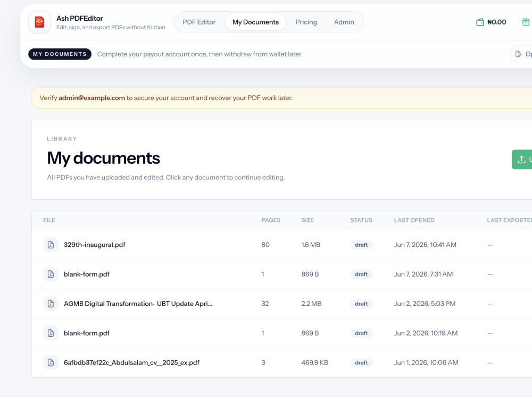Image resolution: width=532 pixels, height=399 pixels.
Task: Click the ₦0.00 wallet balance
Action: (497, 22)
